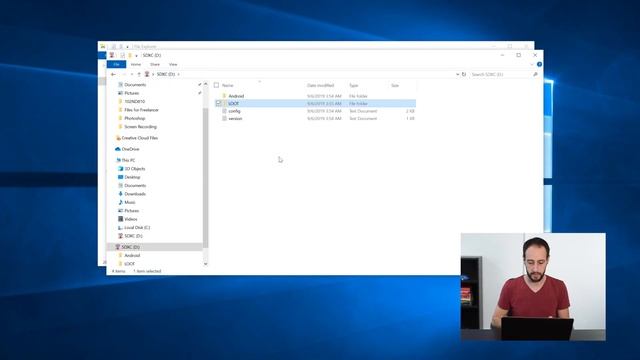Switch to the Home ribbon tab
The width and height of the screenshot is (640, 360).
click(x=136, y=64)
